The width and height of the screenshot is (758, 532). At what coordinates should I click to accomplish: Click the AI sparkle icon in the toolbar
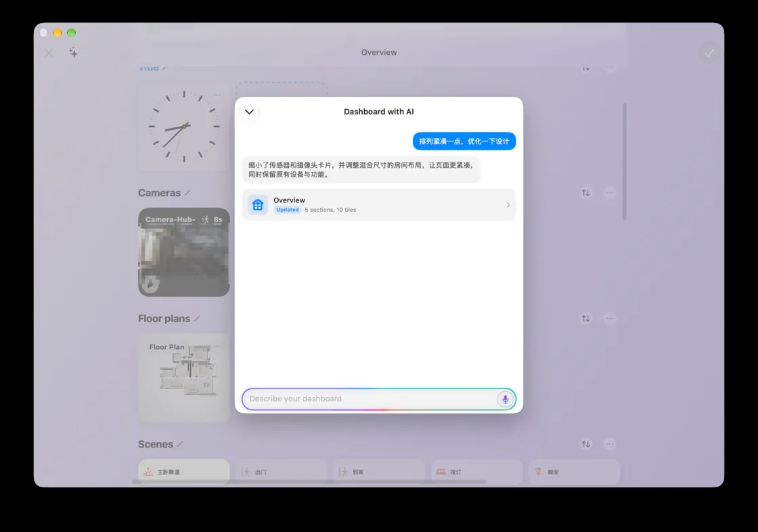tap(74, 52)
